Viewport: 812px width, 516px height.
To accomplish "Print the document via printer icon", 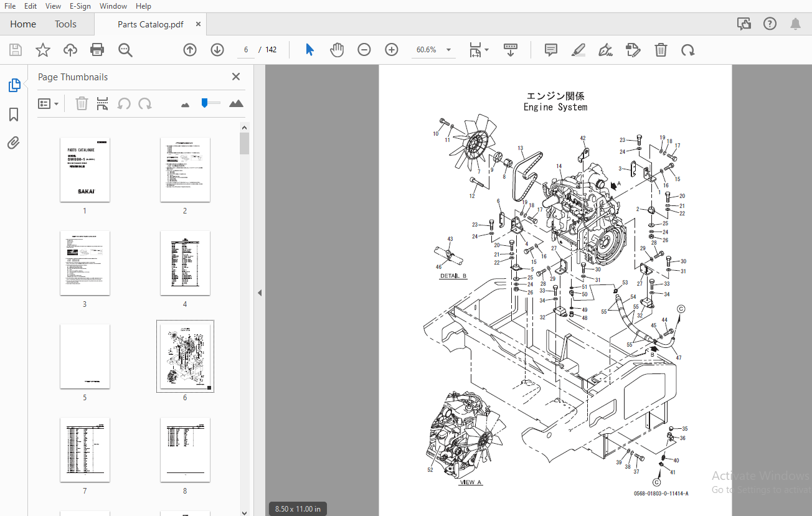I will (x=97, y=50).
